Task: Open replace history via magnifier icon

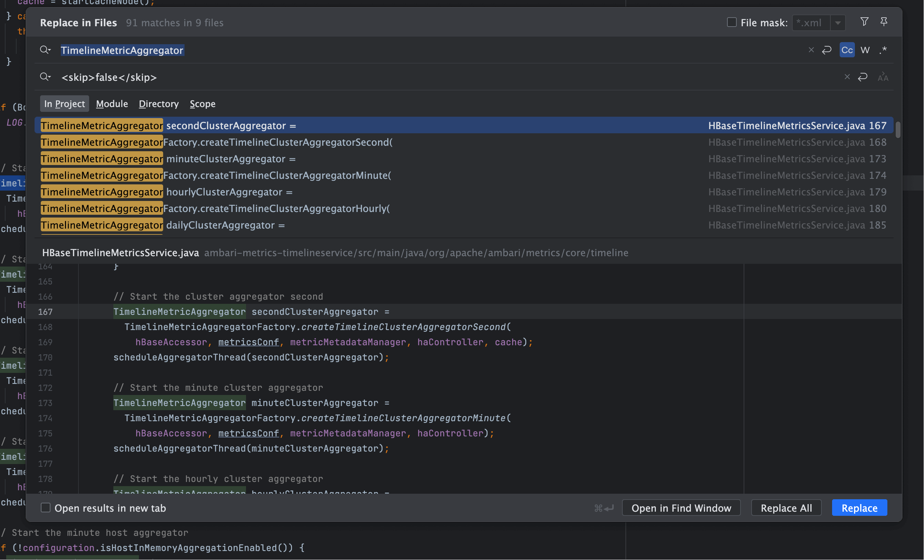Action: coord(45,77)
